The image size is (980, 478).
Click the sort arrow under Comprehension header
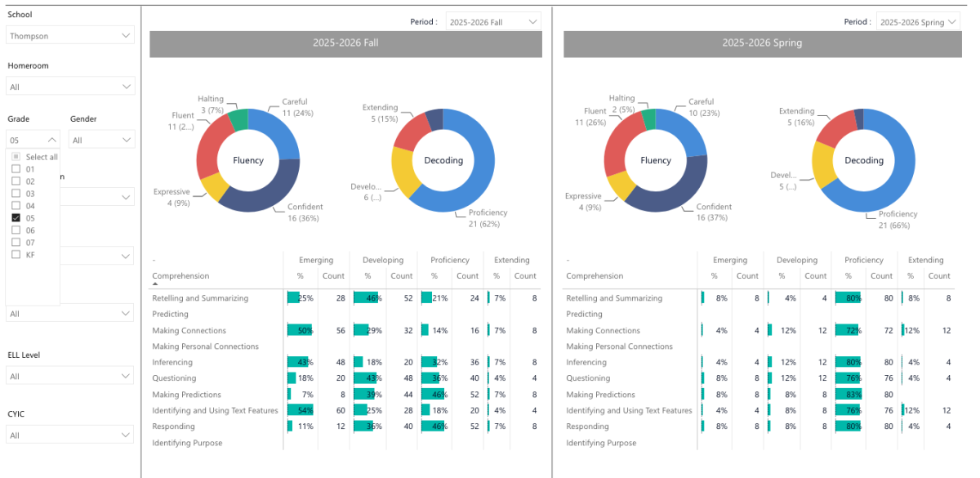click(x=155, y=284)
